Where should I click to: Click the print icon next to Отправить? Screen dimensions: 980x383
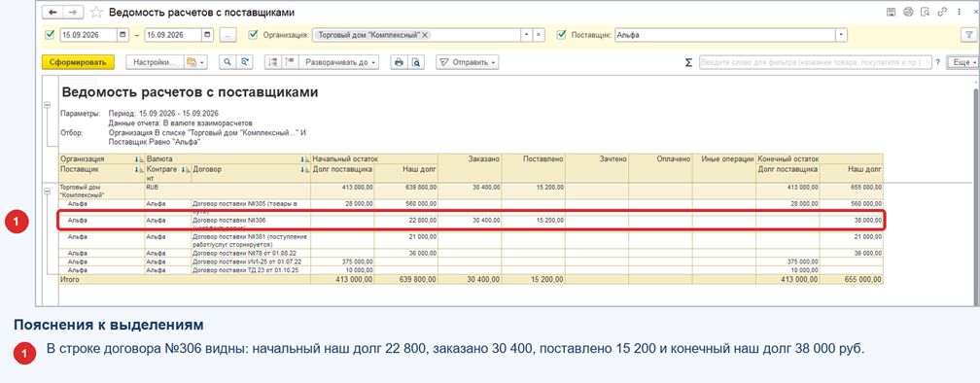pyautogui.click(x=398, y=62)
